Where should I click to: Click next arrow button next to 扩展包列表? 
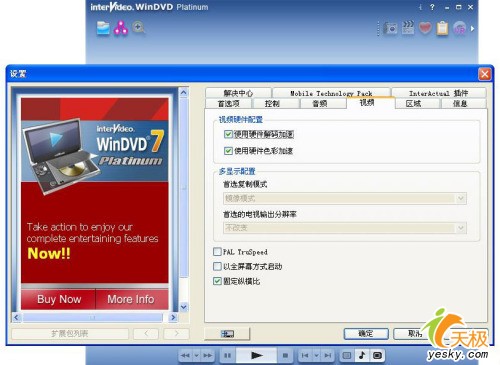click(x=176, y=334)
